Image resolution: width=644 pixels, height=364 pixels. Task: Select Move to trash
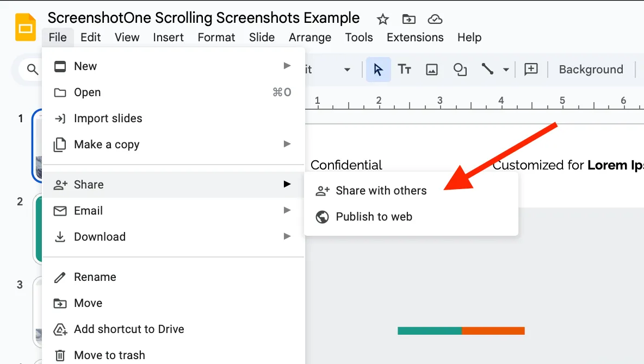pyautogui.click(x=109, y=355)
